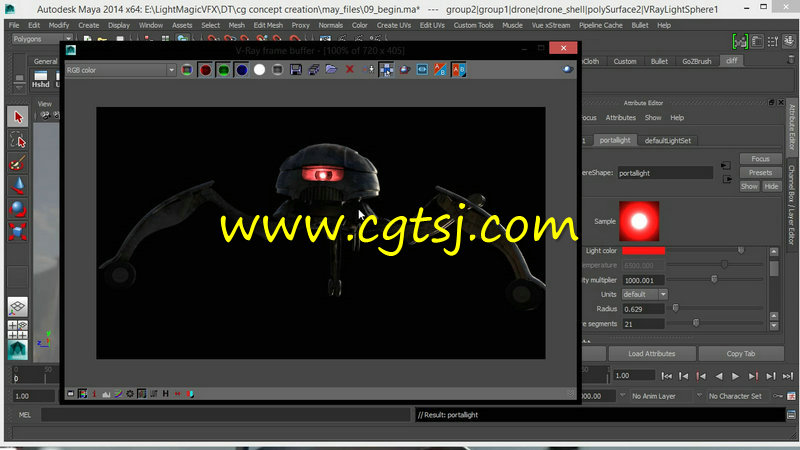Click the Focus button
800x450 pixels.
[760, 159]
